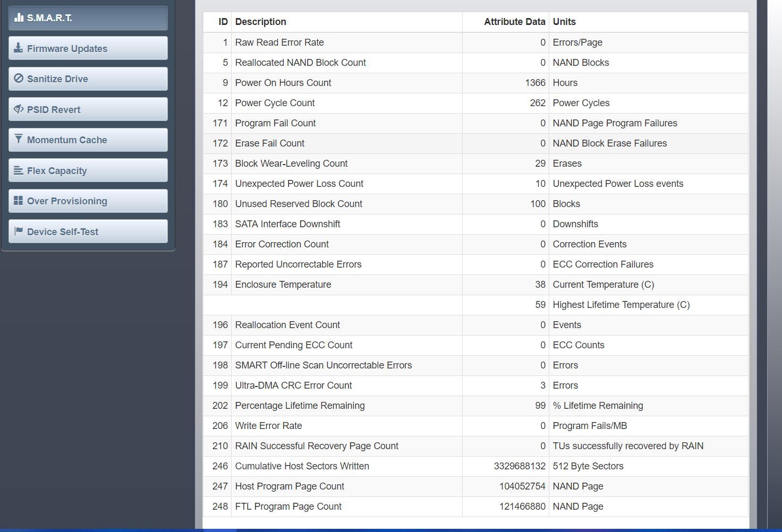Click the Attribute Data column header
Viewport: 782px width, 532px height.
point(515,22)
